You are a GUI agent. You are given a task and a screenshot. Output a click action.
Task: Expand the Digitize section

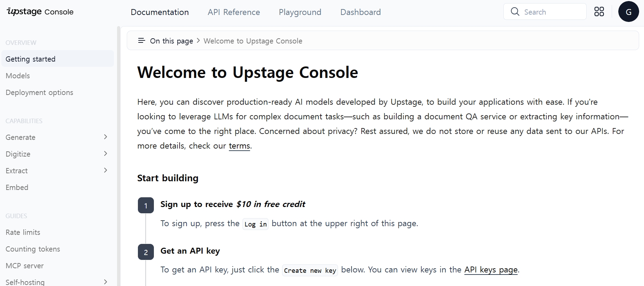pyautogui.click(x=106, y=154)
